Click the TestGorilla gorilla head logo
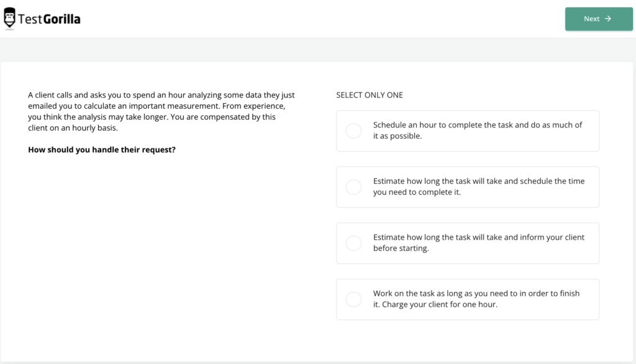 point(9,18)
